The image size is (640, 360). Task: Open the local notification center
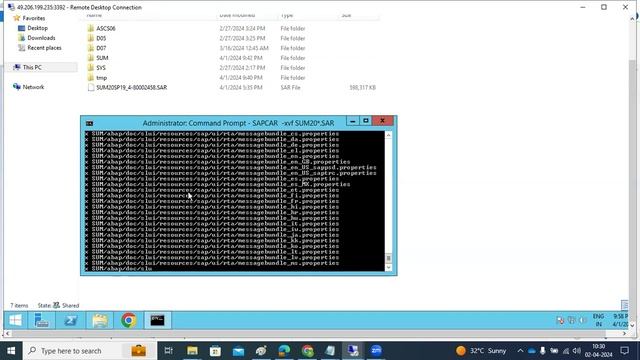point(624,351)
